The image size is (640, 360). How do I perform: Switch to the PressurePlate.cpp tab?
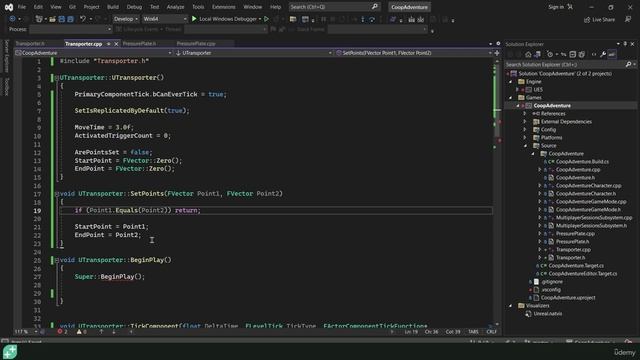pos(196,44)
